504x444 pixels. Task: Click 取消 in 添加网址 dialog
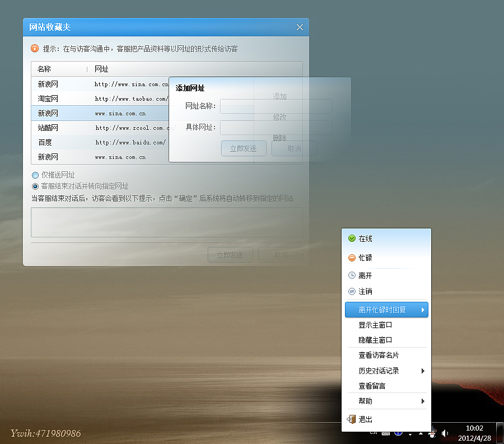tap(294, 148)
